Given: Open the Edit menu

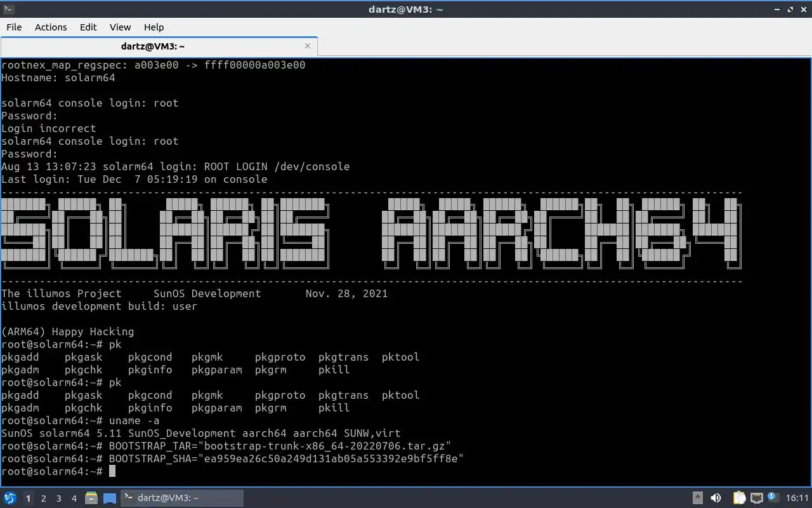Looking at the screenshot, I should click(88, 27).
